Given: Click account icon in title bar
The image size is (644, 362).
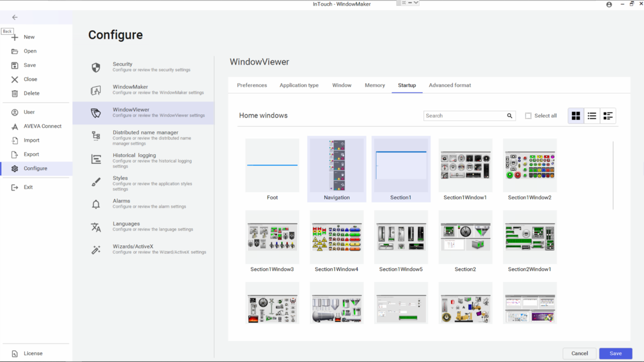Looking at the screenshot, I should [x=609, y=4].
